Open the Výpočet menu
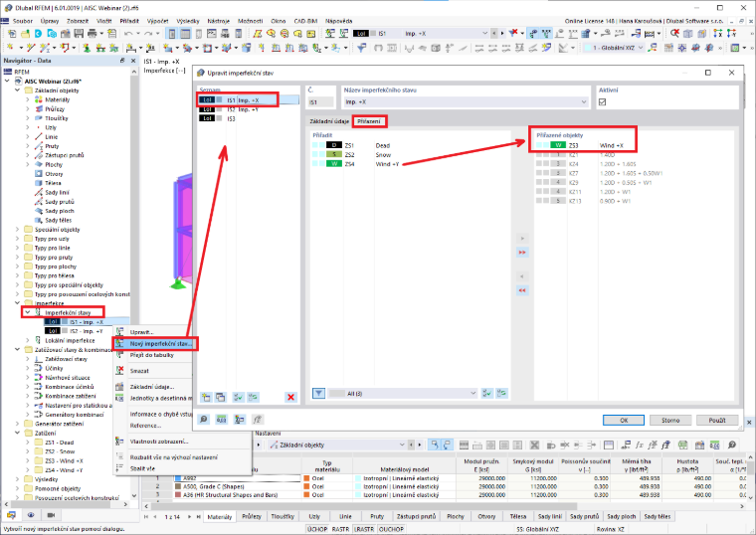756x535 pixels. point(157,21)
